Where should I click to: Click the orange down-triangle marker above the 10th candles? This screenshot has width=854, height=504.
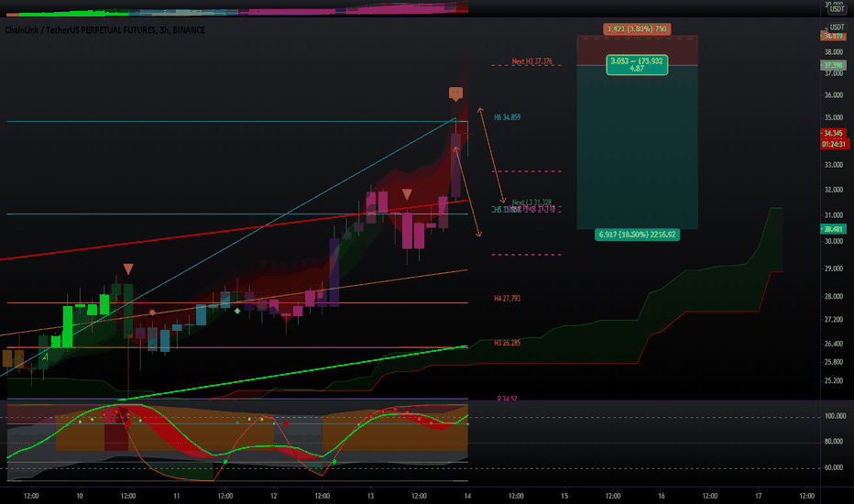(x=128, y=268)
